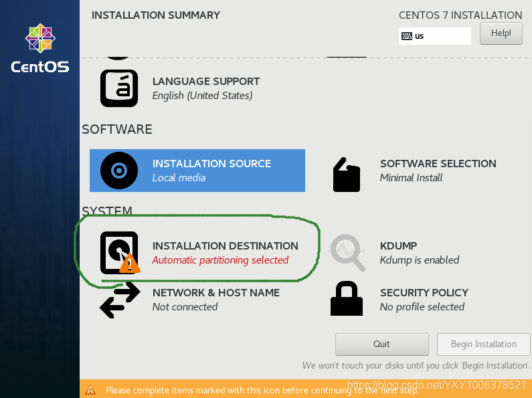This screenshot has width=532, height=398.
Task: Click the Help! button
Action: point(501,33)
